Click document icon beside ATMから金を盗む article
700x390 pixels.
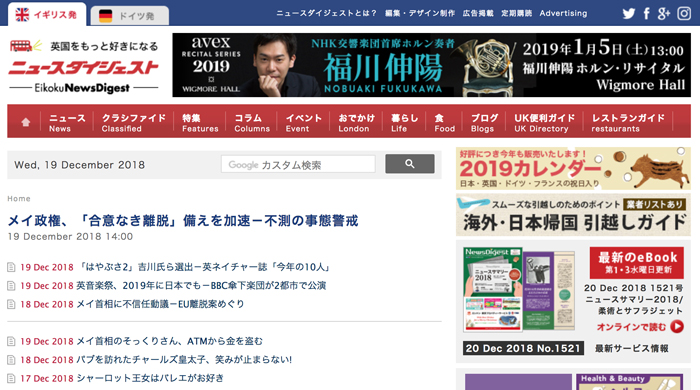(11, 341)
